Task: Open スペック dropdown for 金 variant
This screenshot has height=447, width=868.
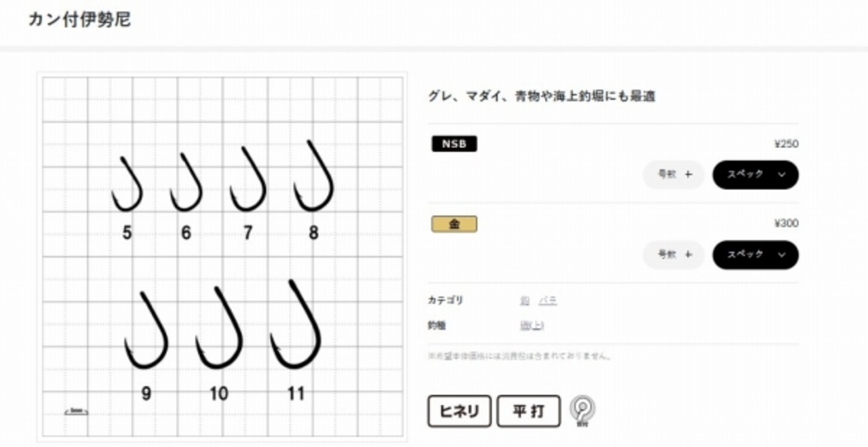Action: tap(755, 254)
